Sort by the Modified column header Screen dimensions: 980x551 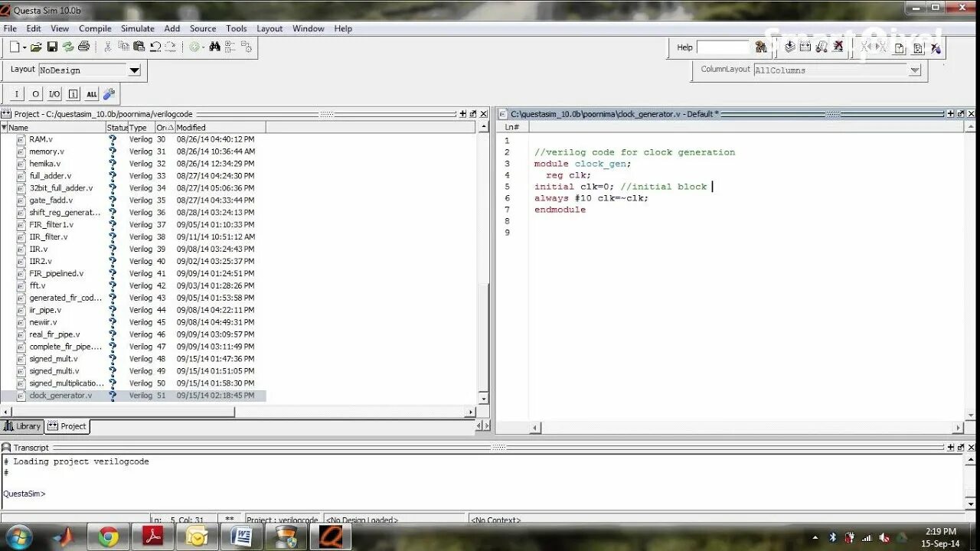(220, 128)
